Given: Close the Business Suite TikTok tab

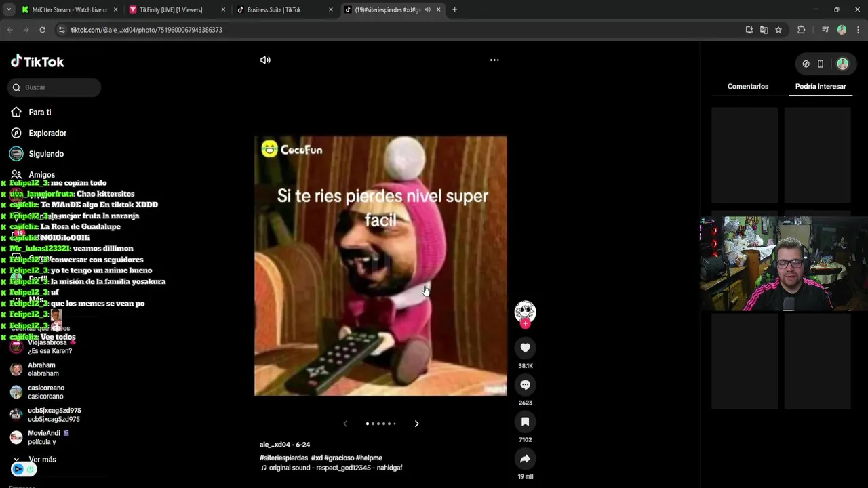Looking at the screenshot, I should [331, 9].
